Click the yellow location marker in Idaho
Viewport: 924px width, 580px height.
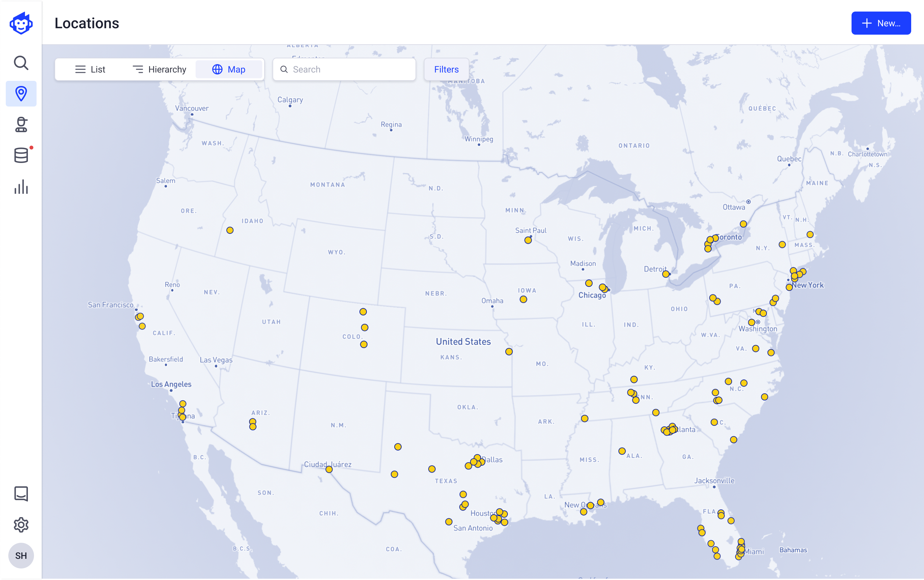click(x=230, y=231)
